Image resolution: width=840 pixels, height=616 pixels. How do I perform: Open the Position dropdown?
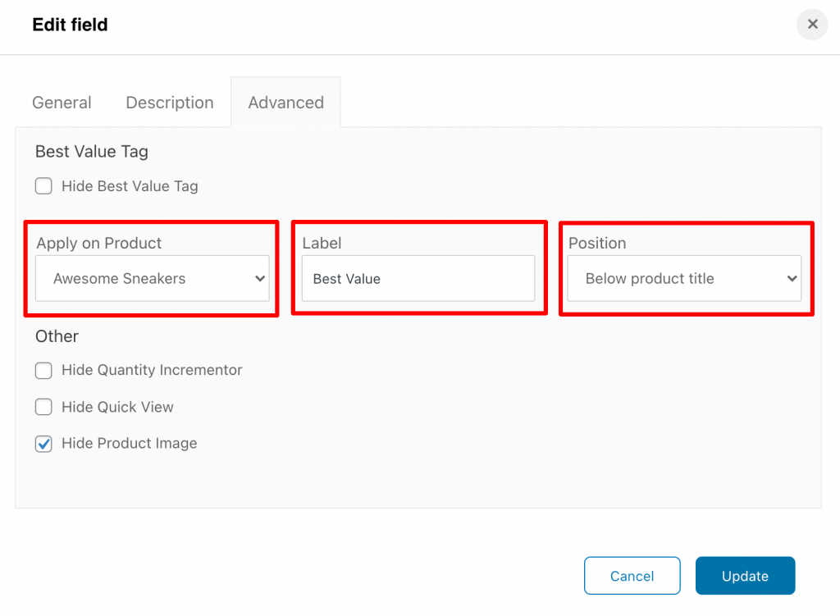(x=684, y=279)
